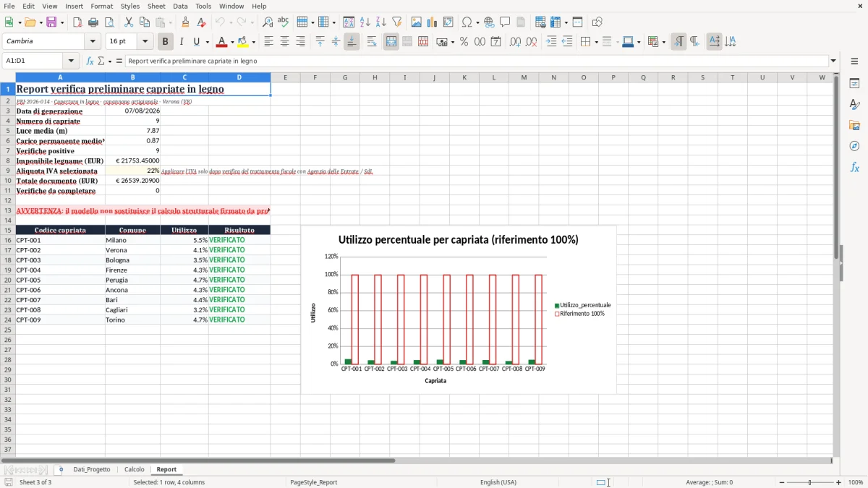Open Find and Replace icon
The height and width of the screenshot is (488, 868).
coord(268,22)
